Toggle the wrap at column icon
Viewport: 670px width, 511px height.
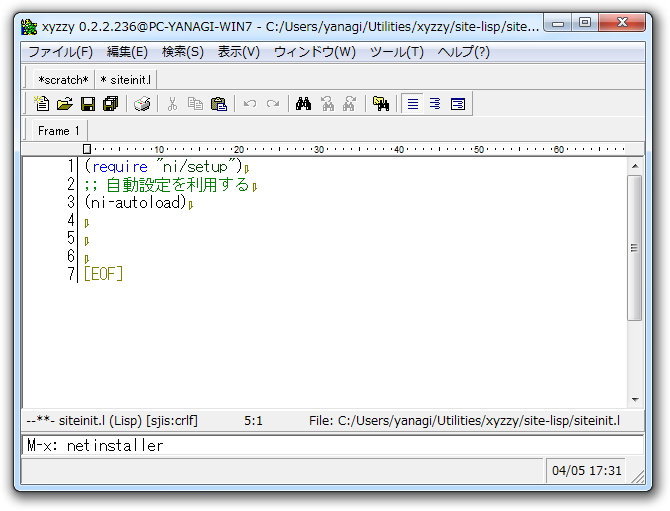click(x=435, y=104)
